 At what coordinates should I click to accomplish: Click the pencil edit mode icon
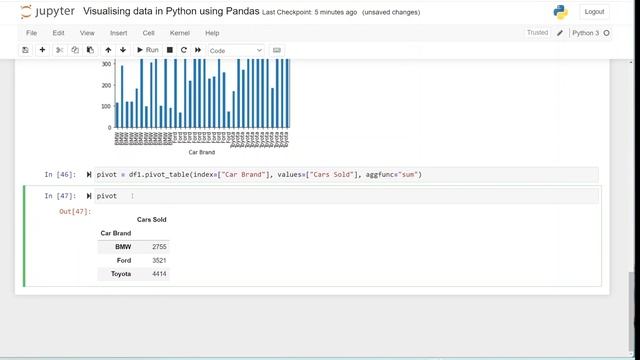pos(560,33)
